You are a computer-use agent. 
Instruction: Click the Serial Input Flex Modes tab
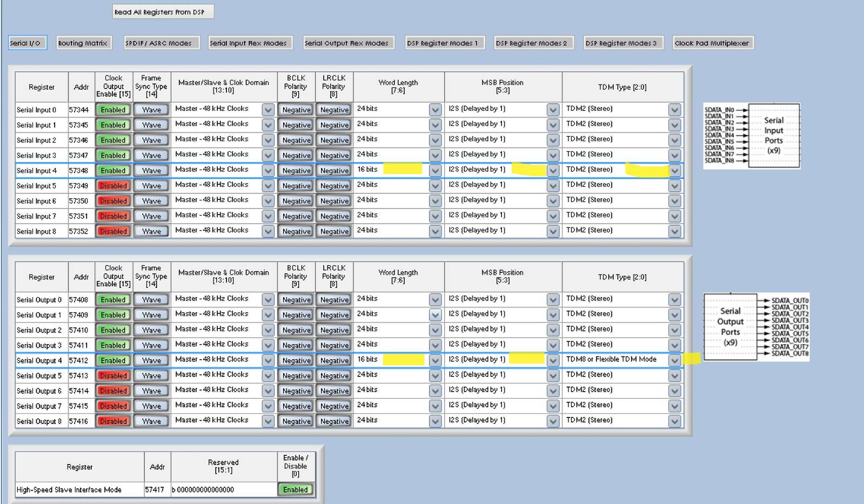(x=250, y=43)
